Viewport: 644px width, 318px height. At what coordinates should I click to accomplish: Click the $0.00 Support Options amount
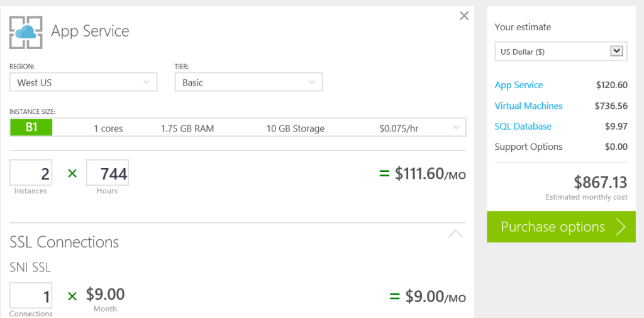(x=616, y=147)
